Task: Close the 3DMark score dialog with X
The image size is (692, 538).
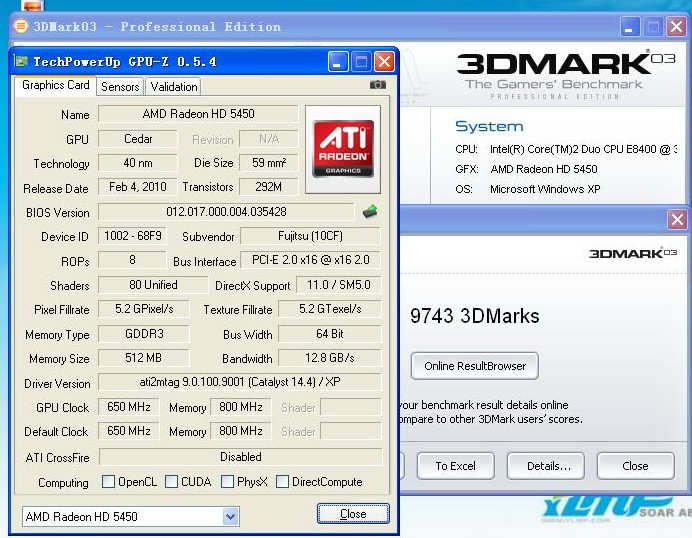Action: (x=677, y=219)
